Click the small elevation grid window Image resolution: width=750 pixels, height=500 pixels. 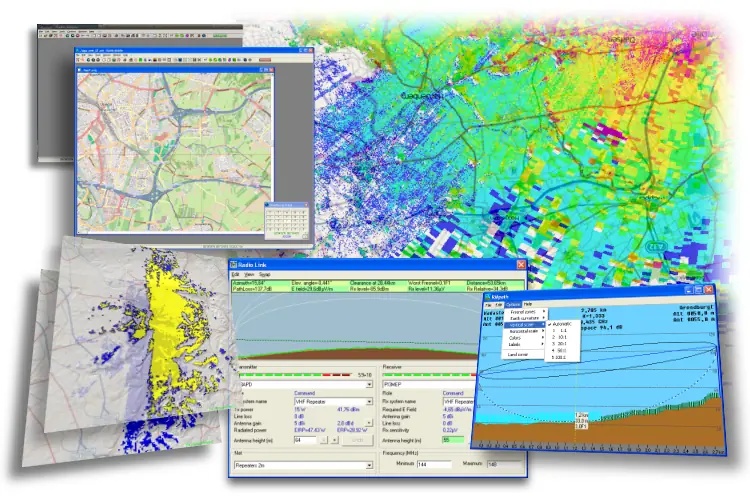click(x=287, y=221)
